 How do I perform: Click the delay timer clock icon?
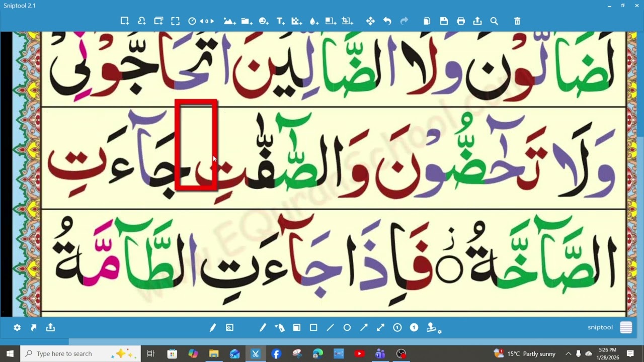192,21
